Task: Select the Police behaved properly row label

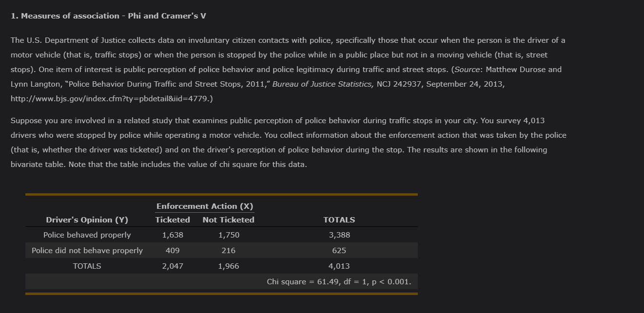Action: (87, 235)
